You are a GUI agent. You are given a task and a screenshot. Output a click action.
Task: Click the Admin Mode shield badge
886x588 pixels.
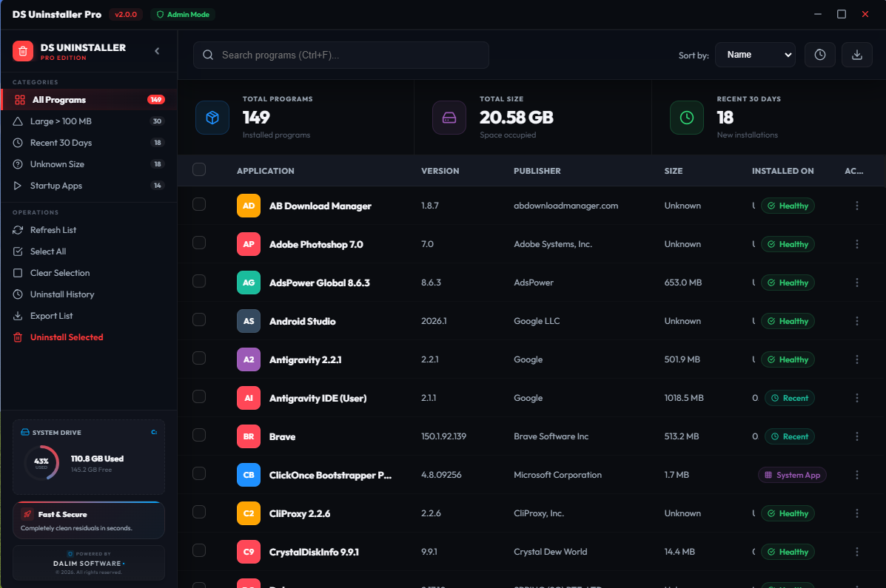(x=183, y=14)
